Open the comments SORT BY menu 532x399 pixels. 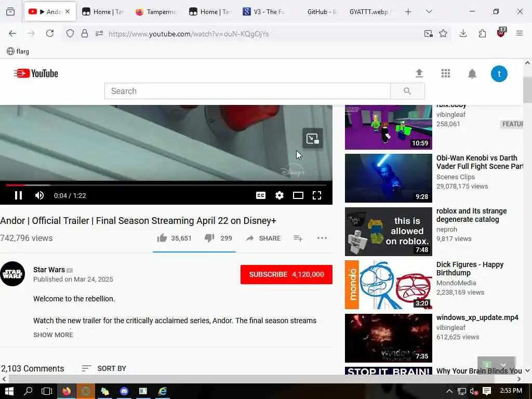click(x=104, y=368)
